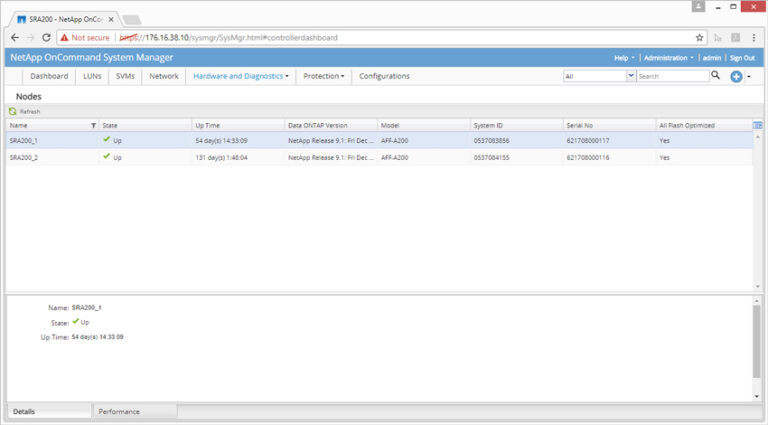Select the SRA200_2 node row name

(x=24, y=158)
